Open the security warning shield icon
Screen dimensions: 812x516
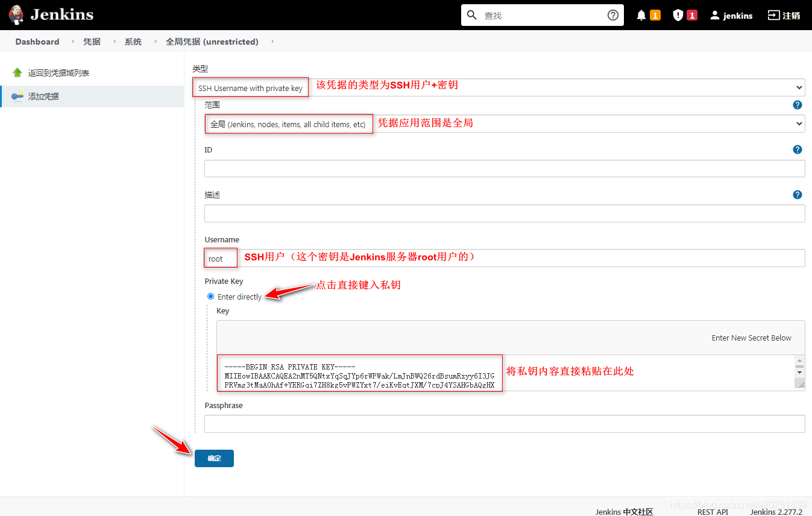[678, 15]
